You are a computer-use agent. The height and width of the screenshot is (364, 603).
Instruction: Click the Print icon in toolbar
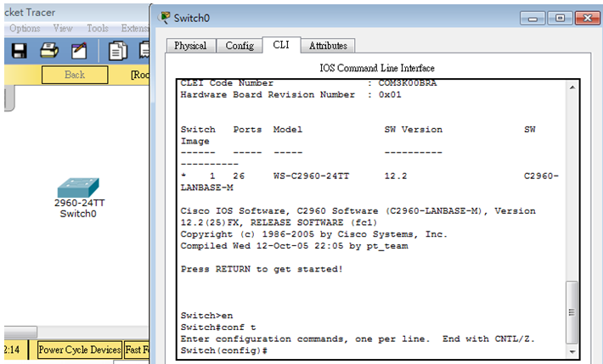point(49,51)
